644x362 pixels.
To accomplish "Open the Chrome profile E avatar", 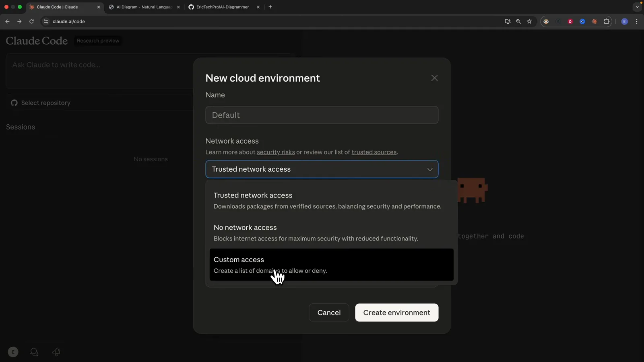I will (x=625, y=21).
